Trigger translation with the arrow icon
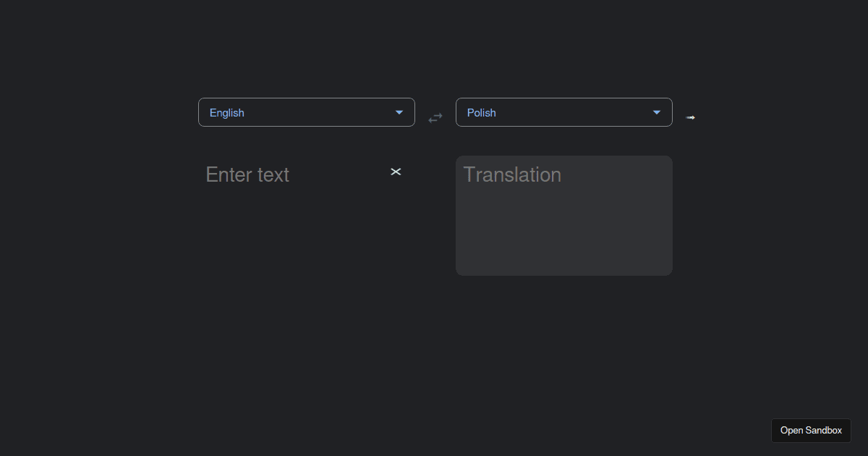The height and width of the screenshot is (456, 868). [690, 117]
